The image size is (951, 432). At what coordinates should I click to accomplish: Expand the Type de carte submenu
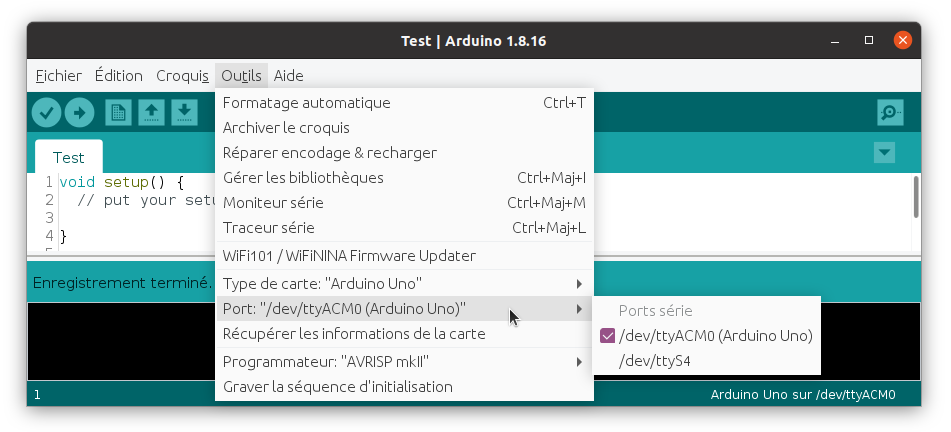(404, 284)
